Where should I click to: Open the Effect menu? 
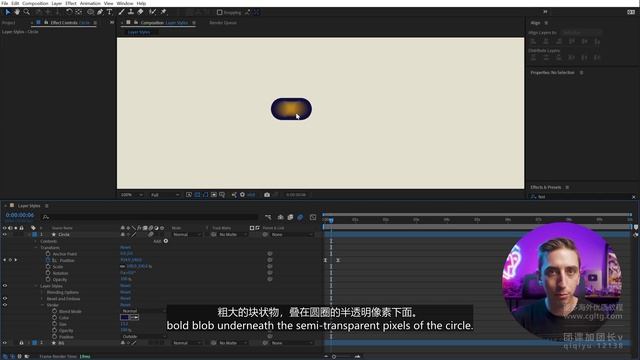coord(71,3)
